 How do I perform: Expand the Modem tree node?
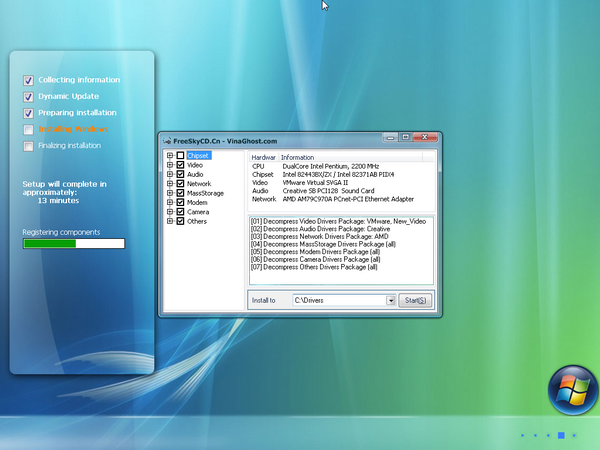coord(170,202)
